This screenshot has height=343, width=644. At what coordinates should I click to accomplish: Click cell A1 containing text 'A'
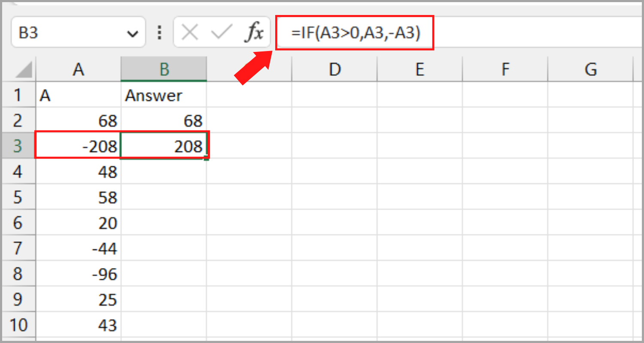click(78, 95)
